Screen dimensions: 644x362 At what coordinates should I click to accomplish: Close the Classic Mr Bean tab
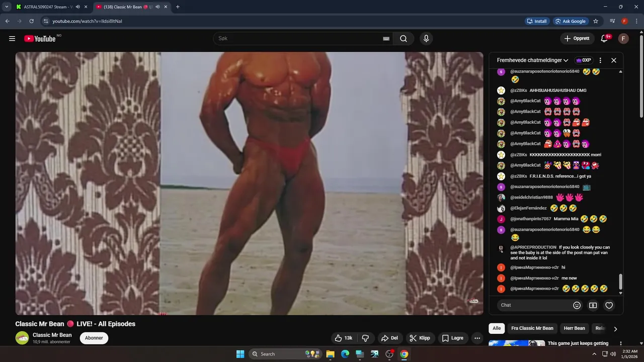click(x=166, y=7)
